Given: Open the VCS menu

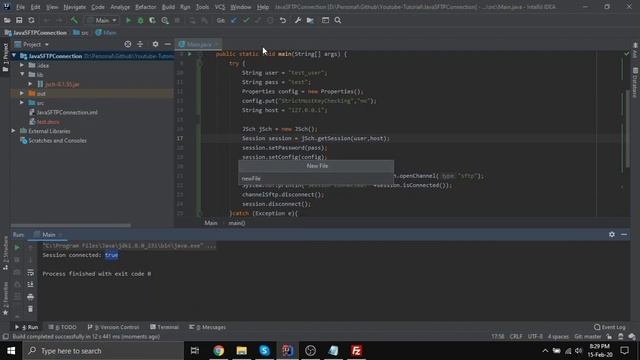Looking at the screenshot, I should (x=220, y=7).
